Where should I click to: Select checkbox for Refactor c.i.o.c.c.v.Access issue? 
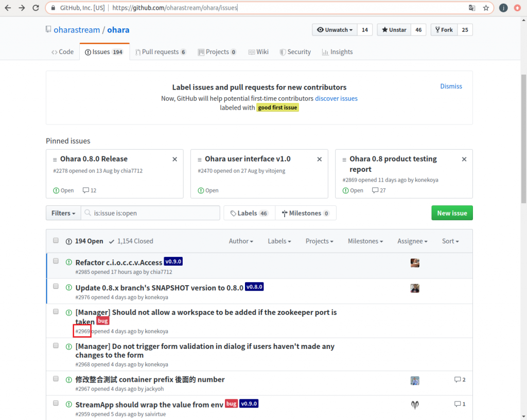56,261
